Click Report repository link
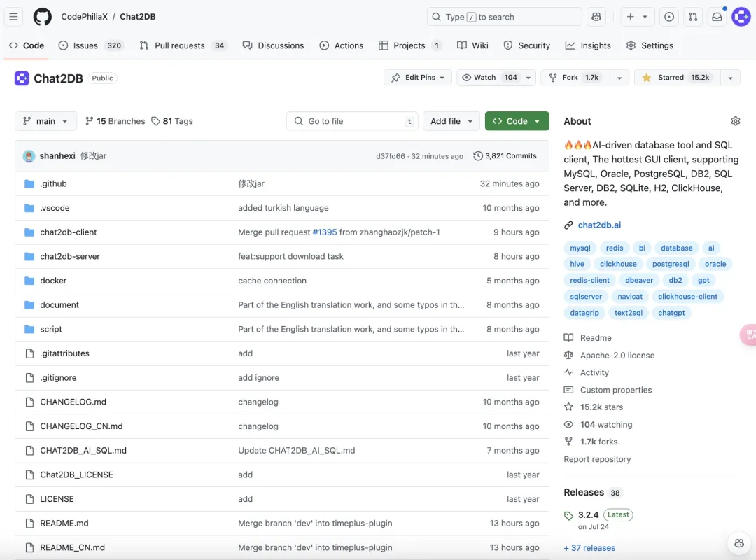Screen dimensions: 756x560 point(597,459)
